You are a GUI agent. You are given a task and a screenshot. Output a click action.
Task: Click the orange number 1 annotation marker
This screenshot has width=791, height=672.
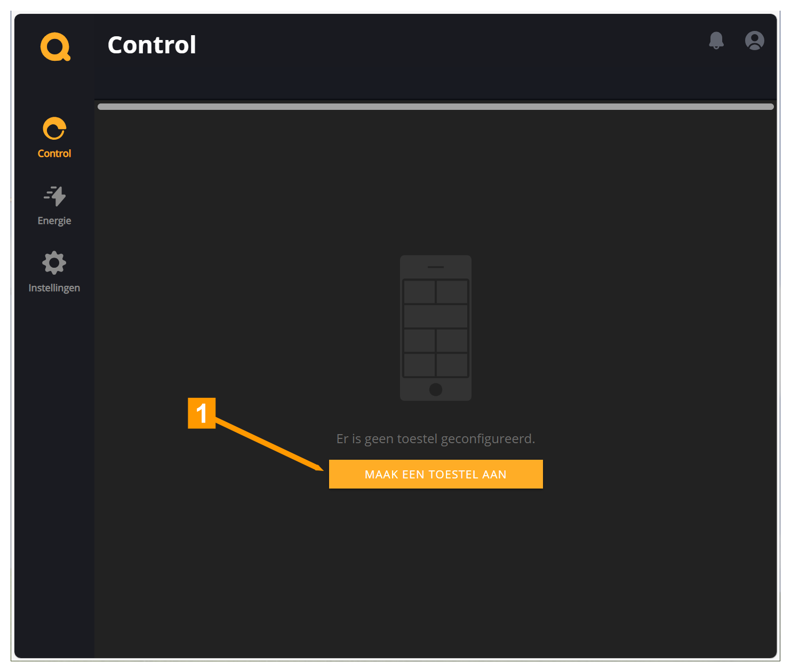[x=202, y=413]
